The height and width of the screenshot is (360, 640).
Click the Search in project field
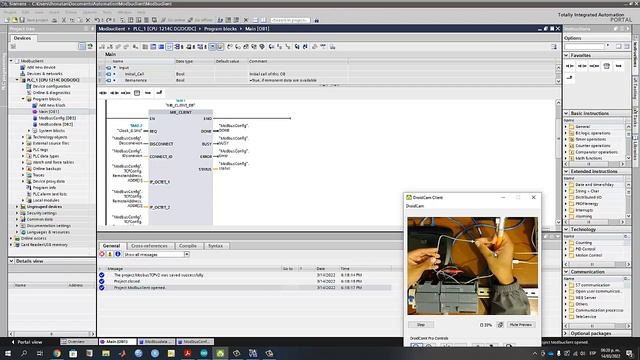coord(290,20)
